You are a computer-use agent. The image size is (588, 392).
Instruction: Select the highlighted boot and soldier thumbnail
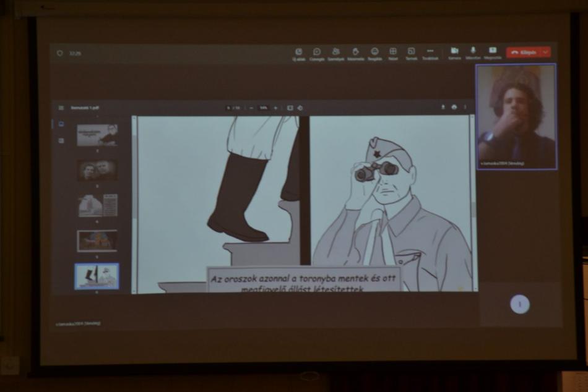coord(97,276)
